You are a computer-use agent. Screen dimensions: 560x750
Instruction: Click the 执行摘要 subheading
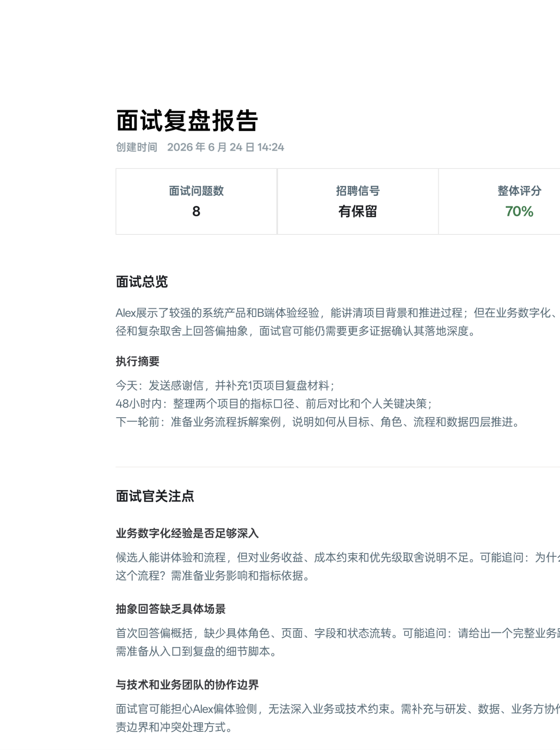click(x=137, y=361)
